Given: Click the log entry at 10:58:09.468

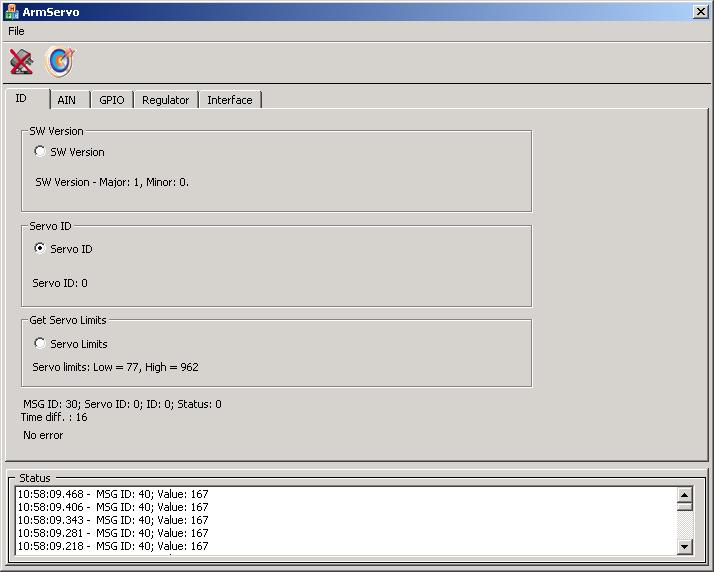Looking at the screenshot, I should pyautogui.click(x=113, y=494).
